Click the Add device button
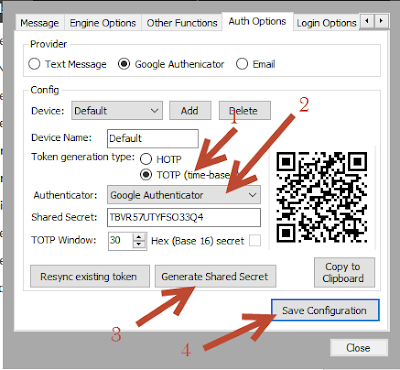 click(x=190, y=111)
